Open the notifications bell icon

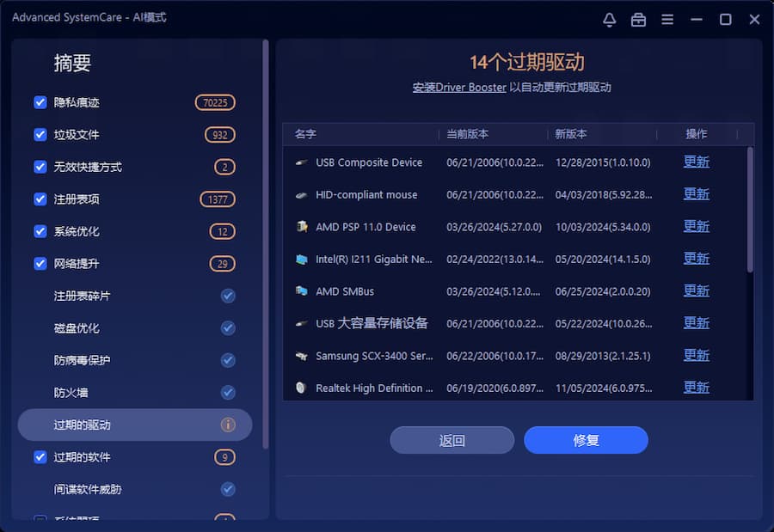pyautogui.click(x=609, y=20)
